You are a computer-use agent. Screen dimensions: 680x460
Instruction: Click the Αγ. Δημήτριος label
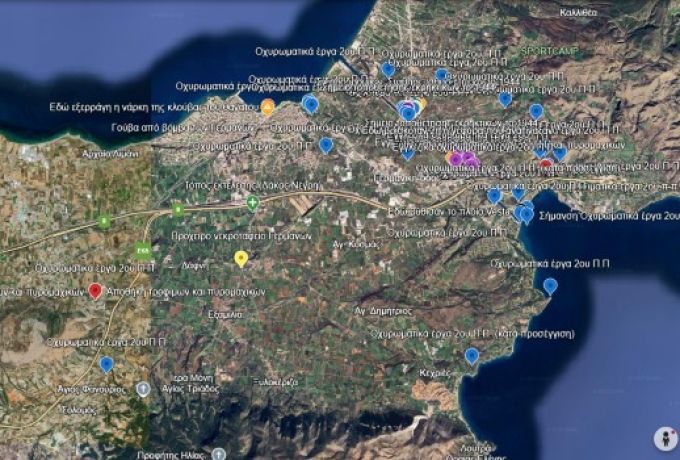tap(383, 311)
